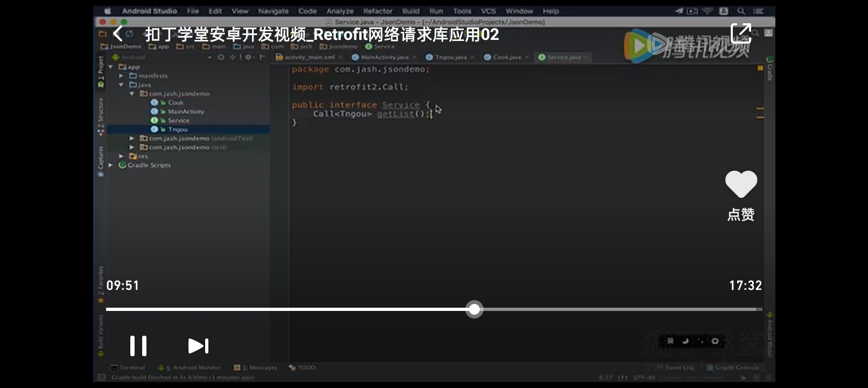Image resolution: width=868 pixels, height=388 pixels.
Task: Collapse the app module in the project tree
Action: pos(110,67)
